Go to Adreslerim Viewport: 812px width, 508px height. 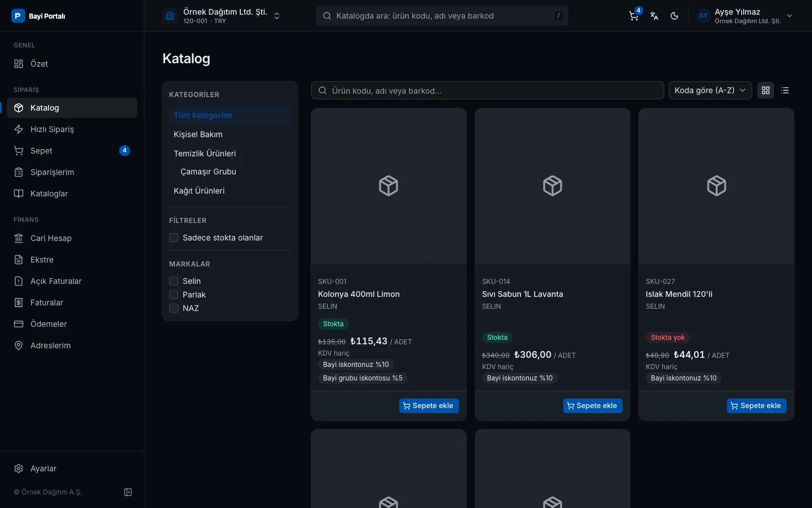tap(72, 345)
